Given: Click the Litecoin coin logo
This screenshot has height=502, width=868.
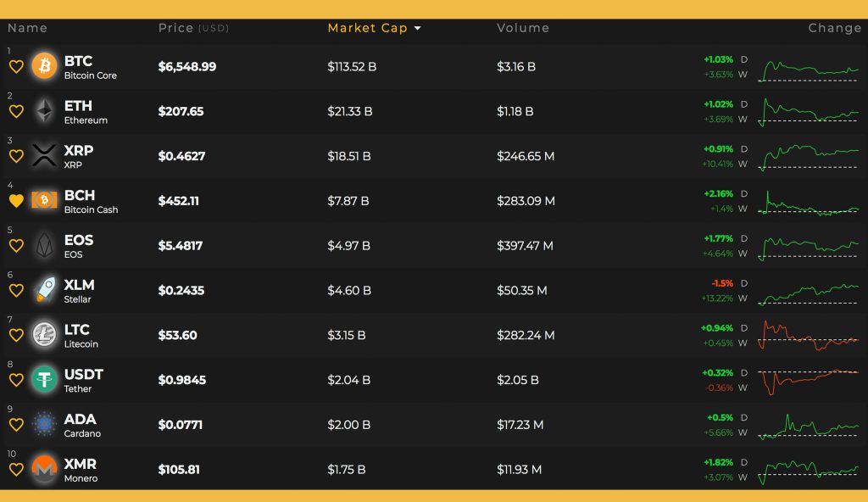Looking at the screenshot, I should pyautogui.click(x=44, y=335).
